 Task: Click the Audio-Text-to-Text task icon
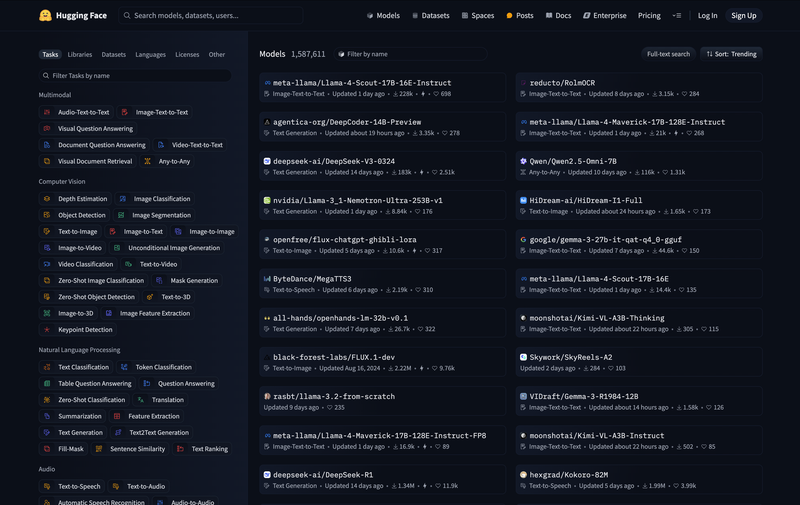pyautogui.click(x=47, y=112)
